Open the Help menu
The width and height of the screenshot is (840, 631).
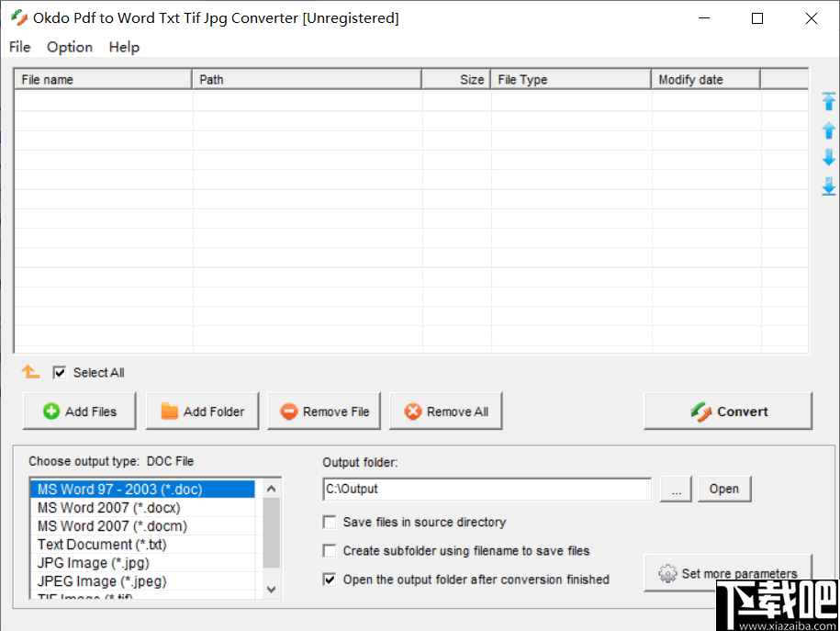click(123, 47)
